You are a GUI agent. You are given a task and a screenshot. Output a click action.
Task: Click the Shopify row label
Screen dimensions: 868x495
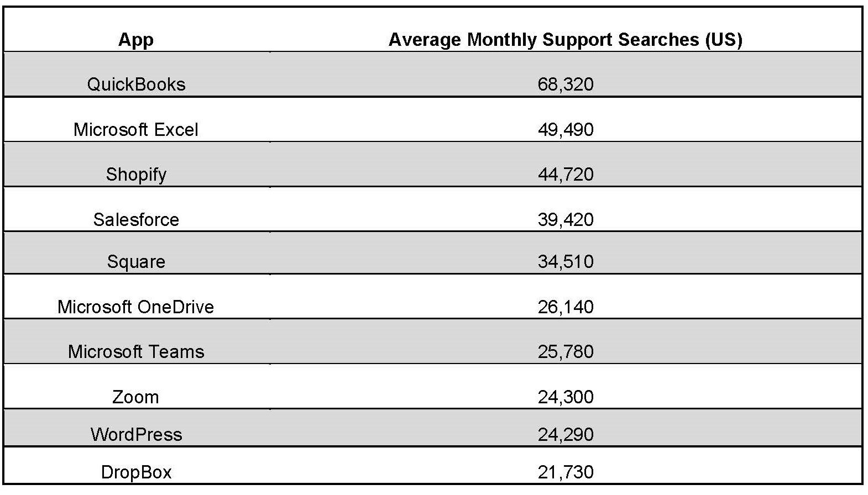point(136,175)
